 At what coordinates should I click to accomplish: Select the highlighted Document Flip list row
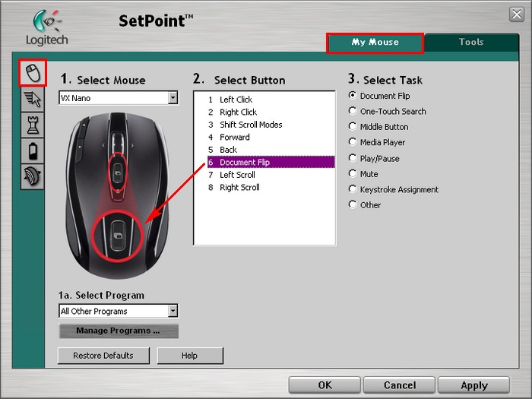[271, 162]
